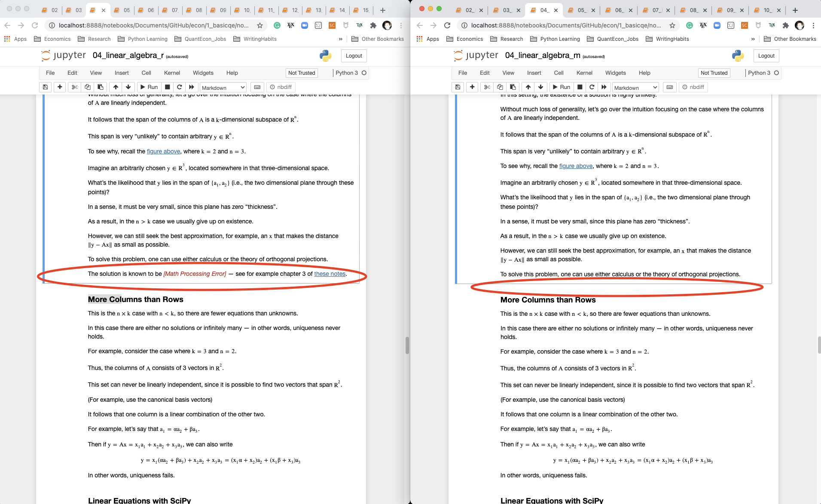Move cell up in left notebook
The width and height of the screenshot is (821, 504).
116,87
